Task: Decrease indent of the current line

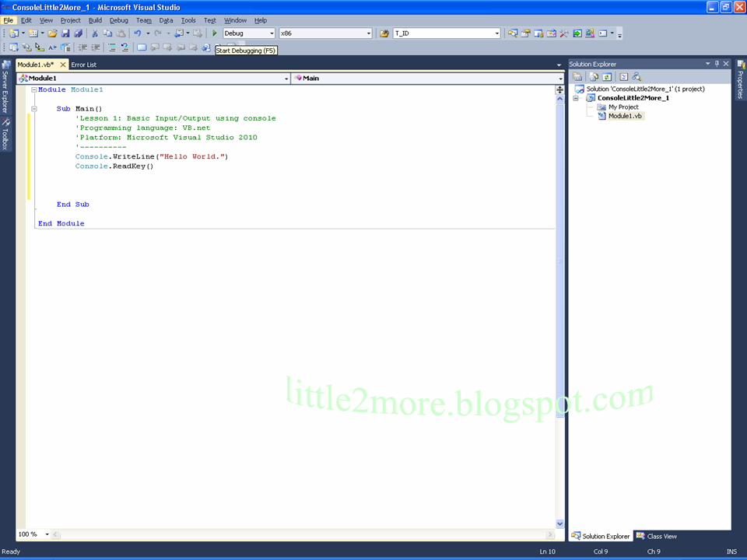Action: pyautogui.click(x=82, y=48)
